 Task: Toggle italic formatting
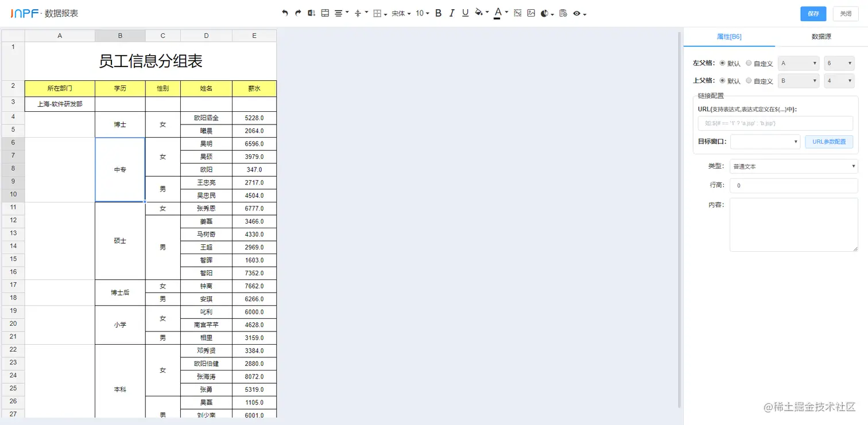coord(452,13)
